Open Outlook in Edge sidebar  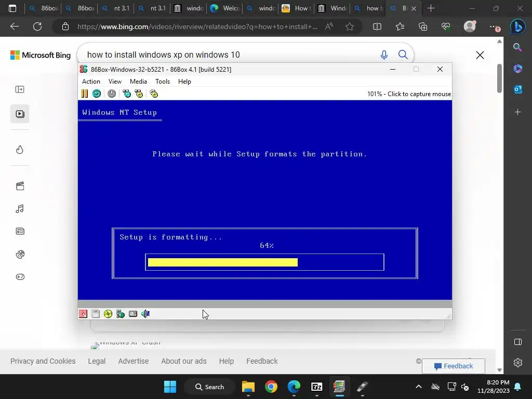point(518,89)
